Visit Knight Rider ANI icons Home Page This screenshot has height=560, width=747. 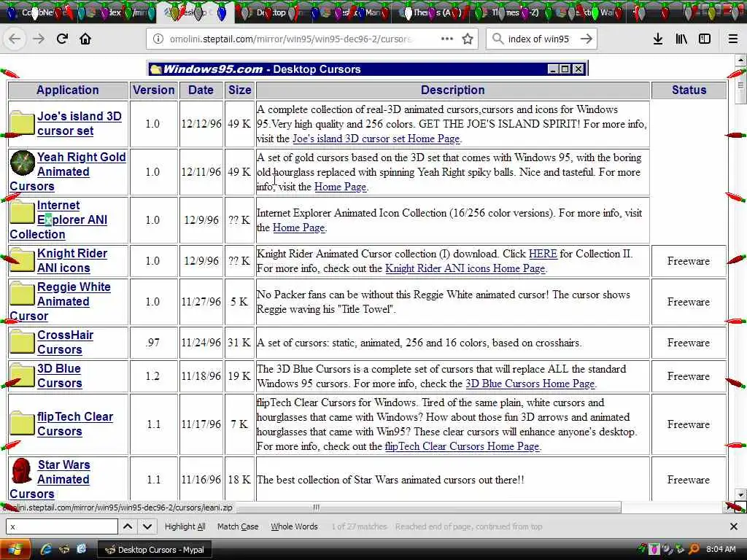(x=465, y=268)
